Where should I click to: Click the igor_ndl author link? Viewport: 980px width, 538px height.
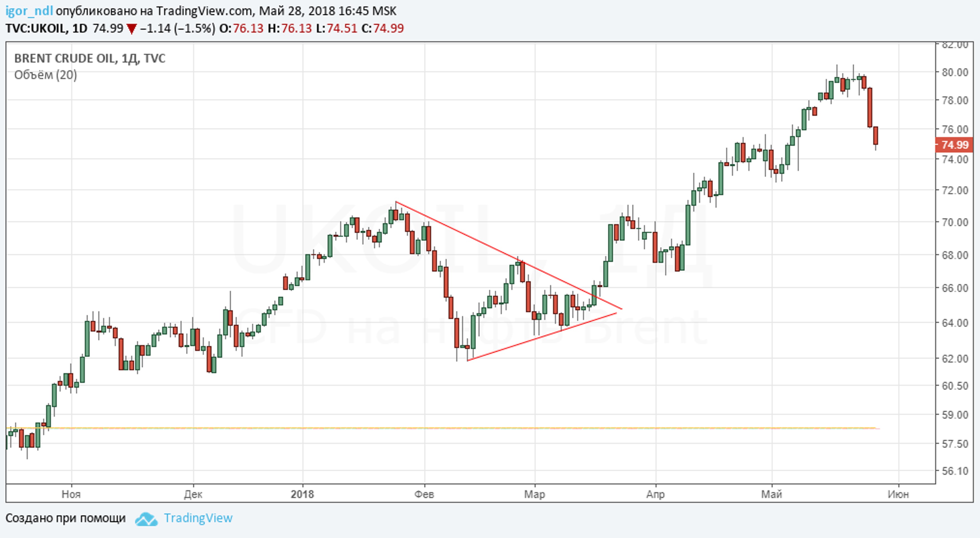click(29, 11)
